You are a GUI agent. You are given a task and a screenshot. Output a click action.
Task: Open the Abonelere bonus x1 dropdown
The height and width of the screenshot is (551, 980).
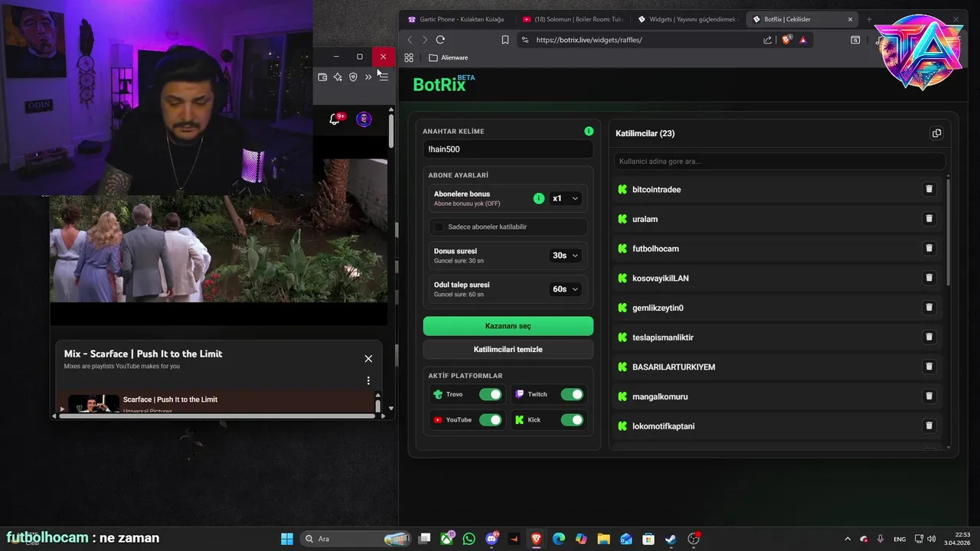[565, 198]
